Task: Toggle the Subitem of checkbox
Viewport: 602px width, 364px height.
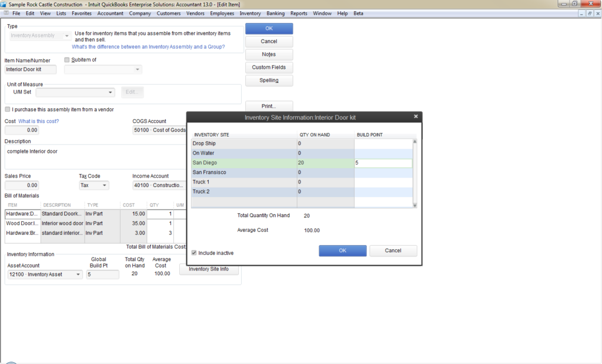Action: click(67, 59)
